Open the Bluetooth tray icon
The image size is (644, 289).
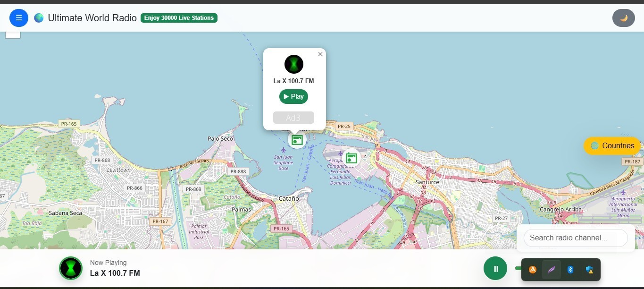pos(570,270)
